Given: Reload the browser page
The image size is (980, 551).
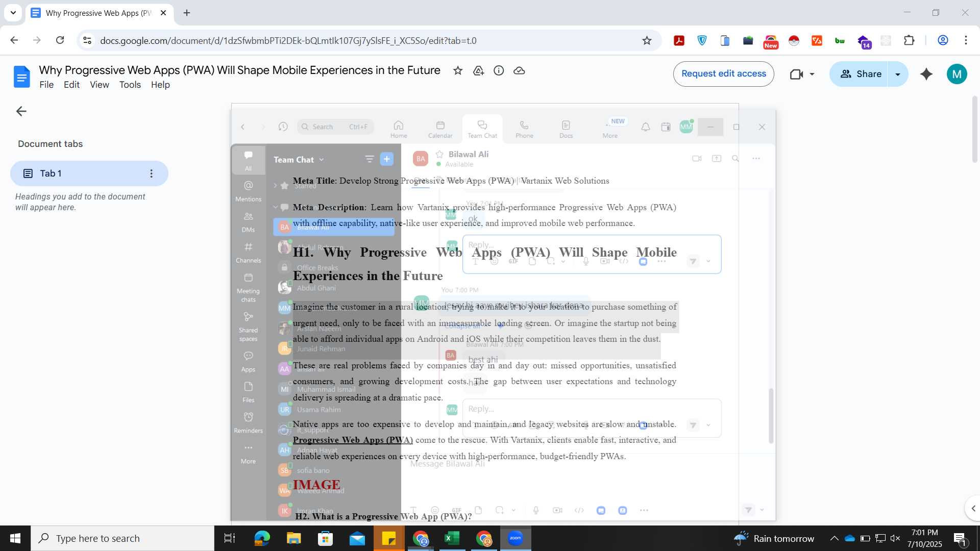Looking at the screenshot, I should pyautogui.click(x=60, y=40).
